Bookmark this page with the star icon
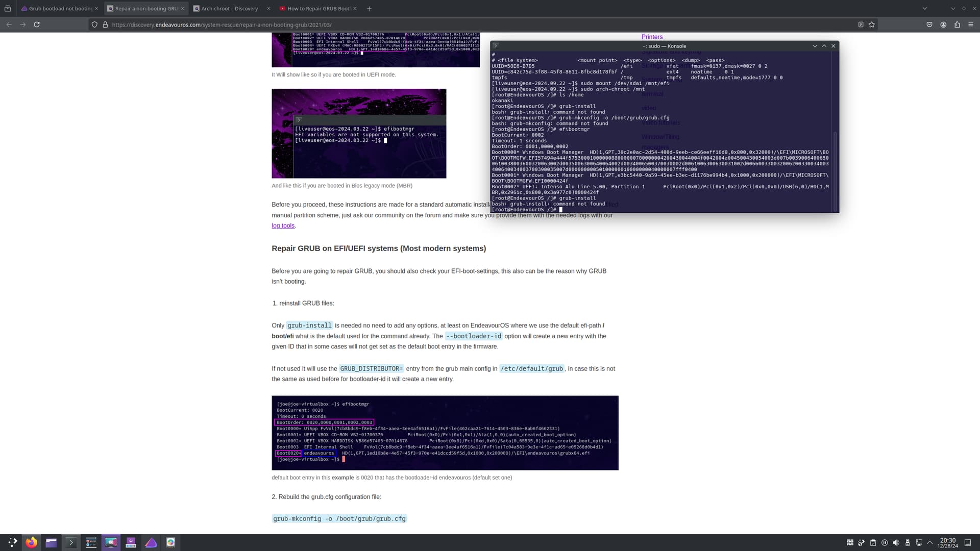Screen dimensions: 980x551 pyautogui.click(x=872, y=24)
